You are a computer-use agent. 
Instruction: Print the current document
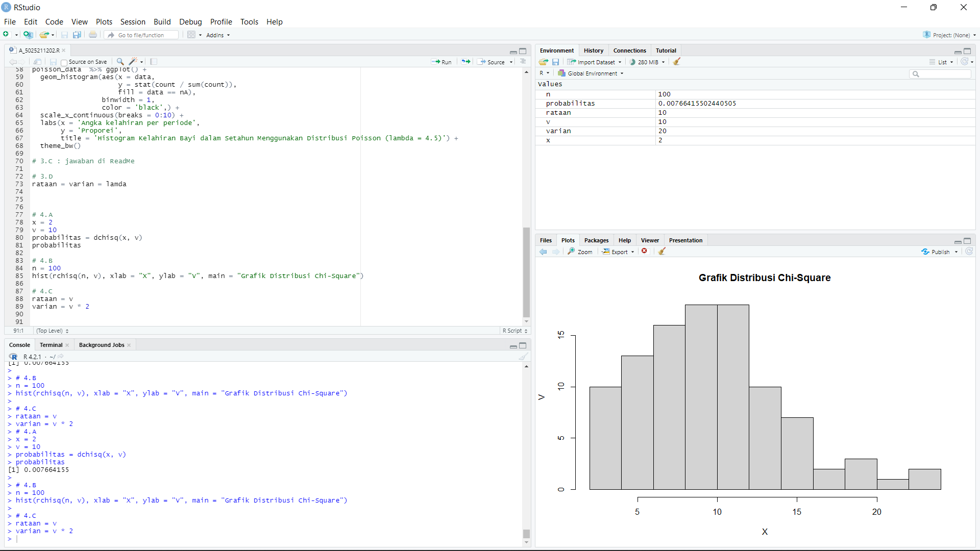coord(92,35)
